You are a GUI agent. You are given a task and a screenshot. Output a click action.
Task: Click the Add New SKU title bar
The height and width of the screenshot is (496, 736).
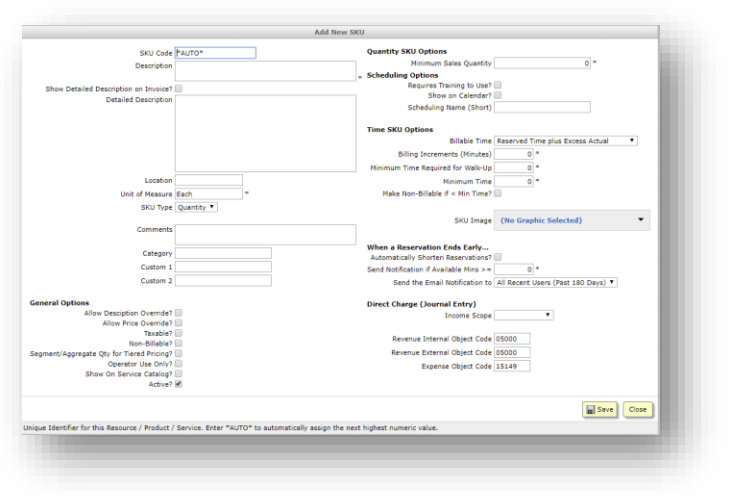[340, 32]
